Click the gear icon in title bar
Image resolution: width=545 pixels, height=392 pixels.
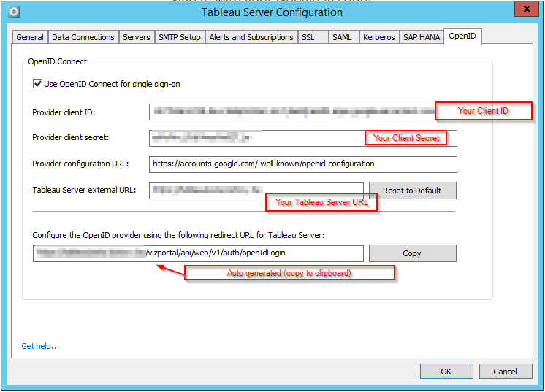pos(14,12)
